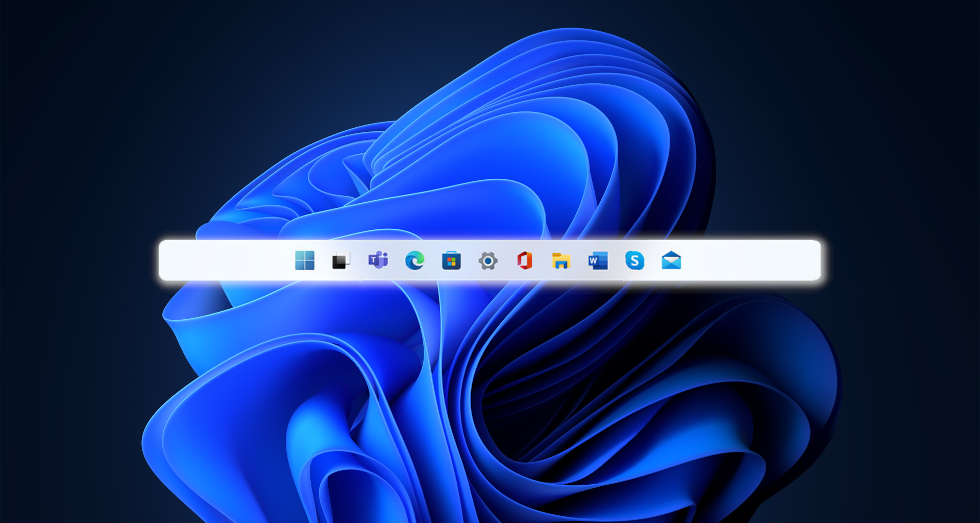Image resolution: width=980 pixels, height=523 pixels.
Task: Open File Explorer folder icon
Action: [x=561, y=260]
